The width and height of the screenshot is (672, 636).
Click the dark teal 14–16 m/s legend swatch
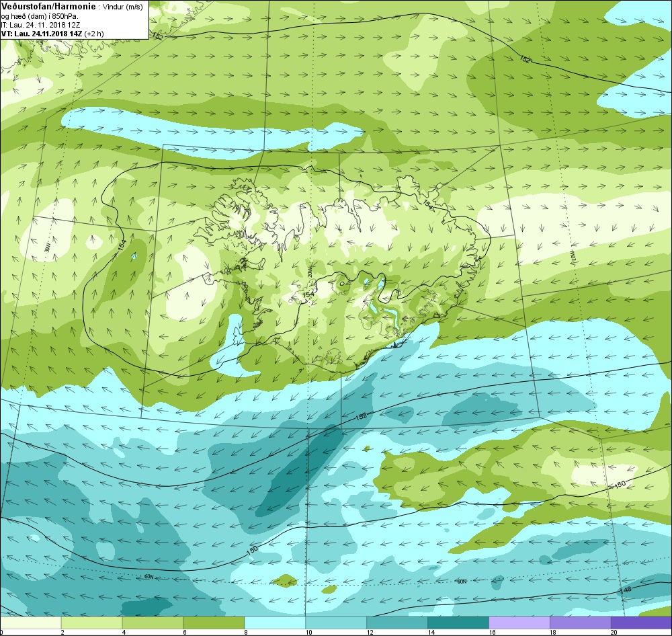pyautogui.click(x=458, y=623)
